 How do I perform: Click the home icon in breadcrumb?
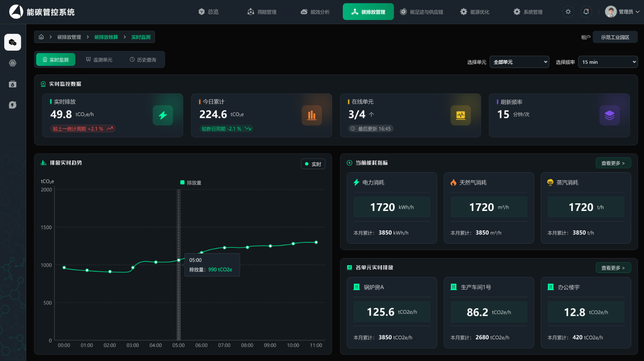(x=41, y=37)
